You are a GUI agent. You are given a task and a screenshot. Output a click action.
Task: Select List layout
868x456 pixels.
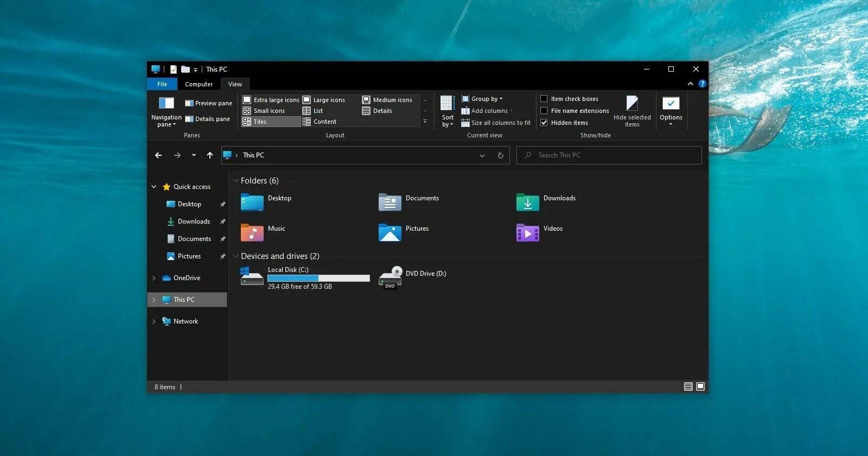coord(312,111)
